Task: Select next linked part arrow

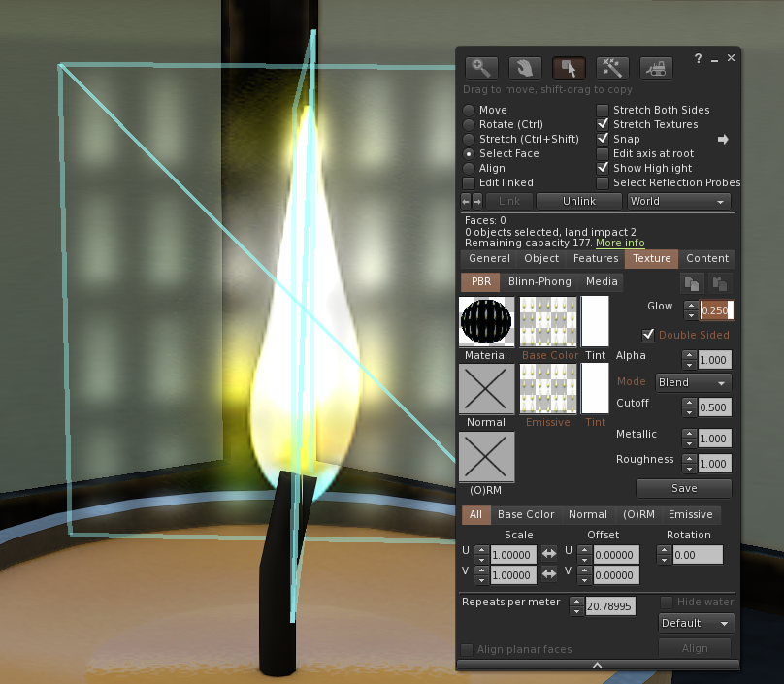Action: coord(477,202)
